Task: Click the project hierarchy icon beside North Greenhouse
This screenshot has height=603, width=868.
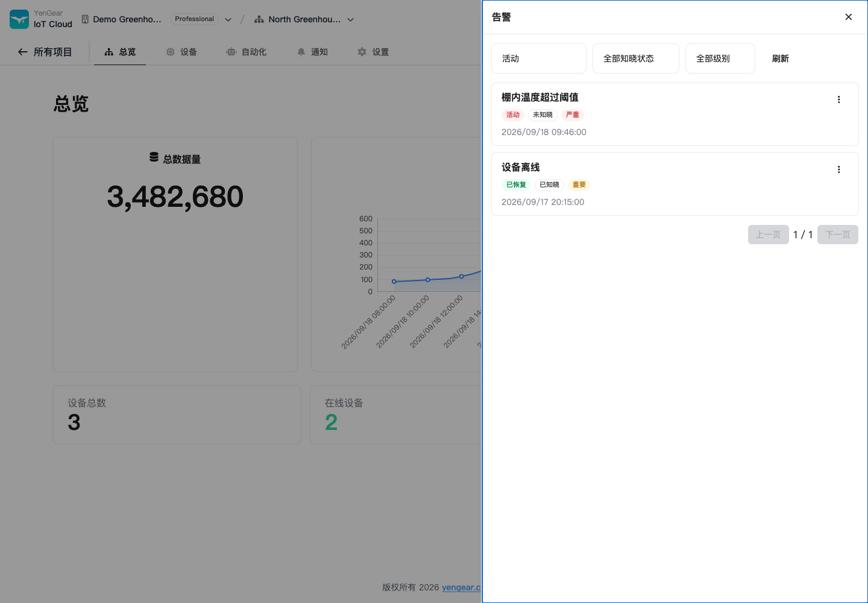Action: point(259,19)
